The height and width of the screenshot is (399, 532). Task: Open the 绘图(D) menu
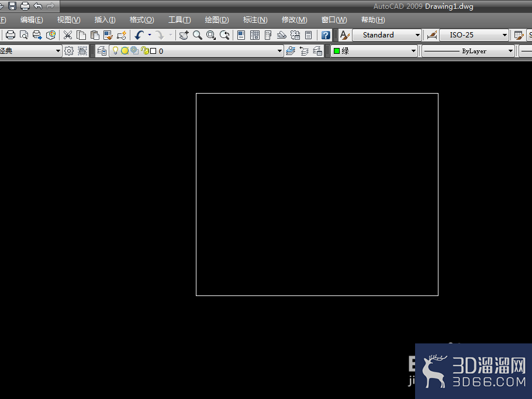point(217,20)
